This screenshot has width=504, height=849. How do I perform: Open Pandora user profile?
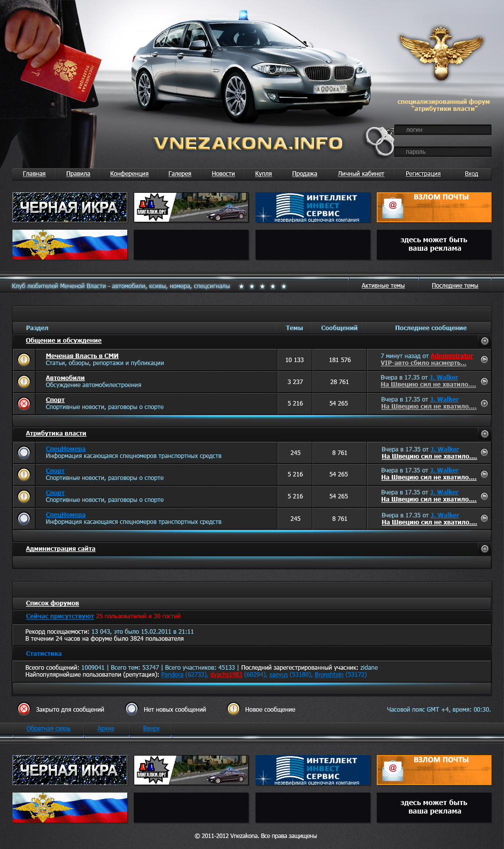coord(172,675)
